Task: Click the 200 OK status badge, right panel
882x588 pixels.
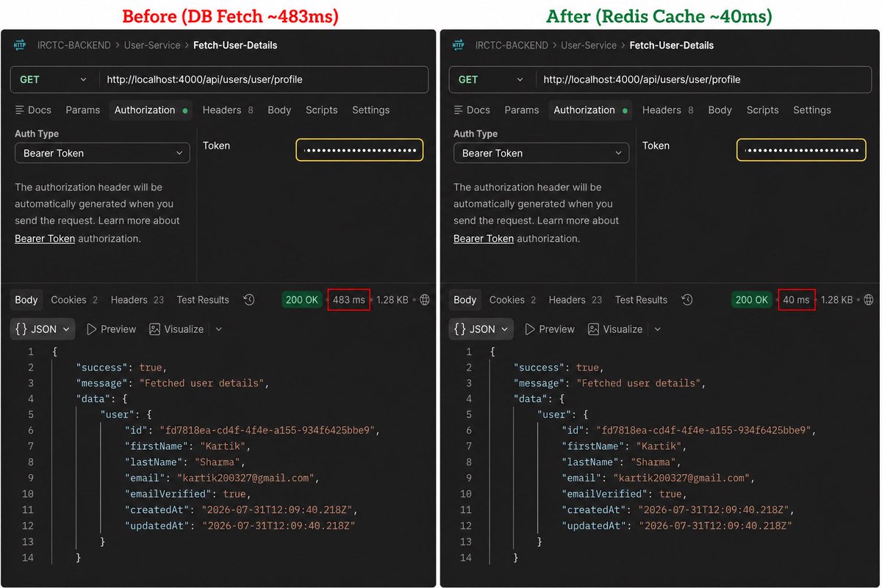Action: (x=752, y=300)
